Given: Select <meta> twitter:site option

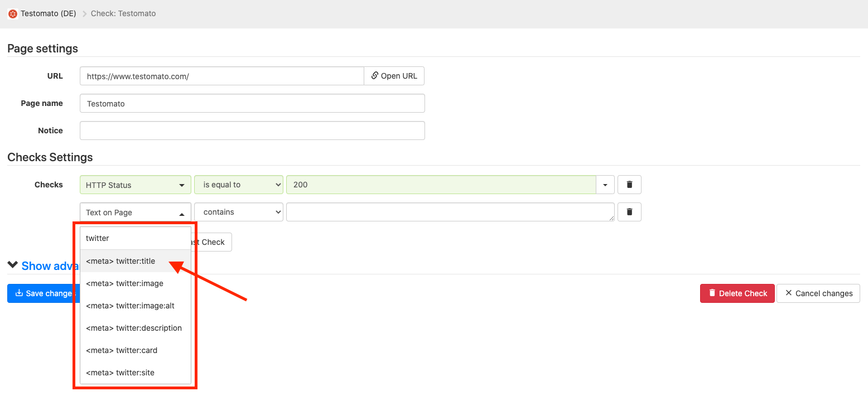Looking at the screenshot, I should click(136, 373).
